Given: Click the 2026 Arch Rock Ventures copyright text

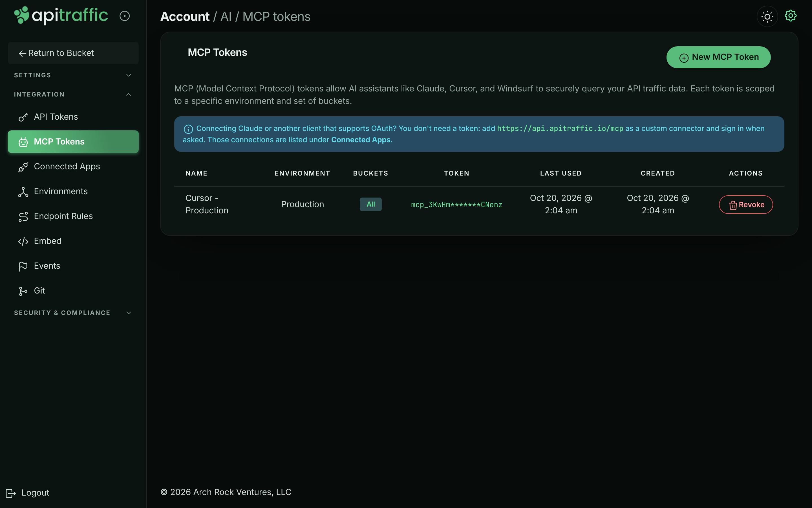Looking at the screenshot, I should click(226, 492).
